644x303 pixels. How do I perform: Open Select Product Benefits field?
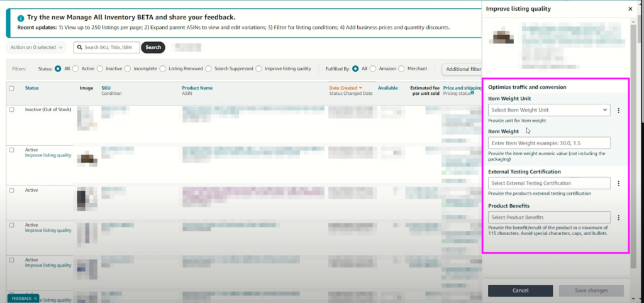point(549,218)
